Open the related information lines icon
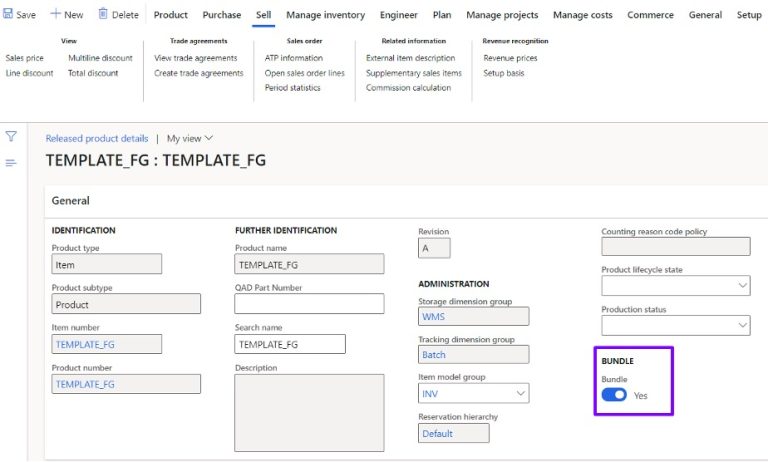Image resolution: width=768 pixels, height=462 pixels. pyautogui.click(x=11, y=163)
